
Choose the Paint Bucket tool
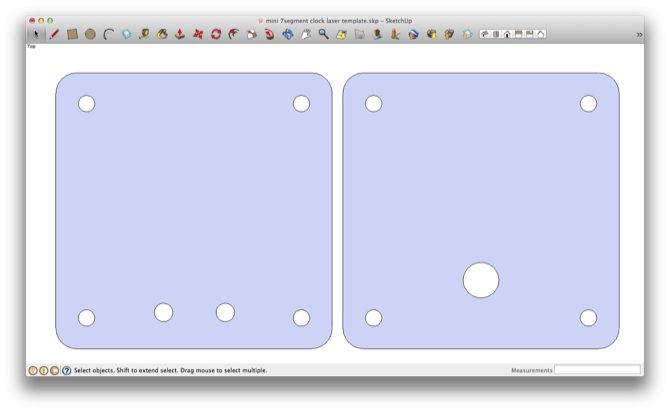click(x=162, y=34)
